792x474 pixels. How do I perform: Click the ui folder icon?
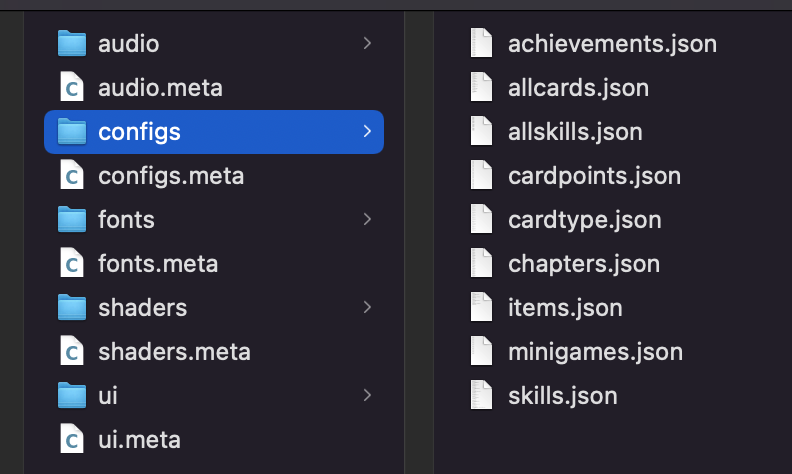click(x=72, y=395)
